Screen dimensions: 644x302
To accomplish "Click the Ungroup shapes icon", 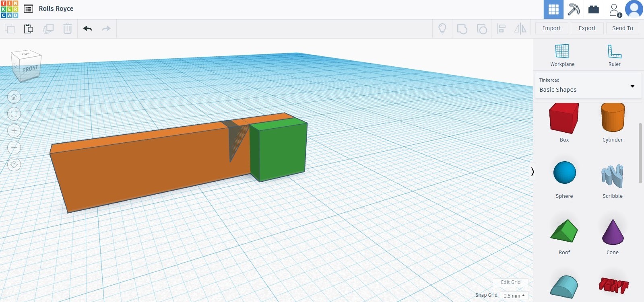I will click(x=482, y=29).
